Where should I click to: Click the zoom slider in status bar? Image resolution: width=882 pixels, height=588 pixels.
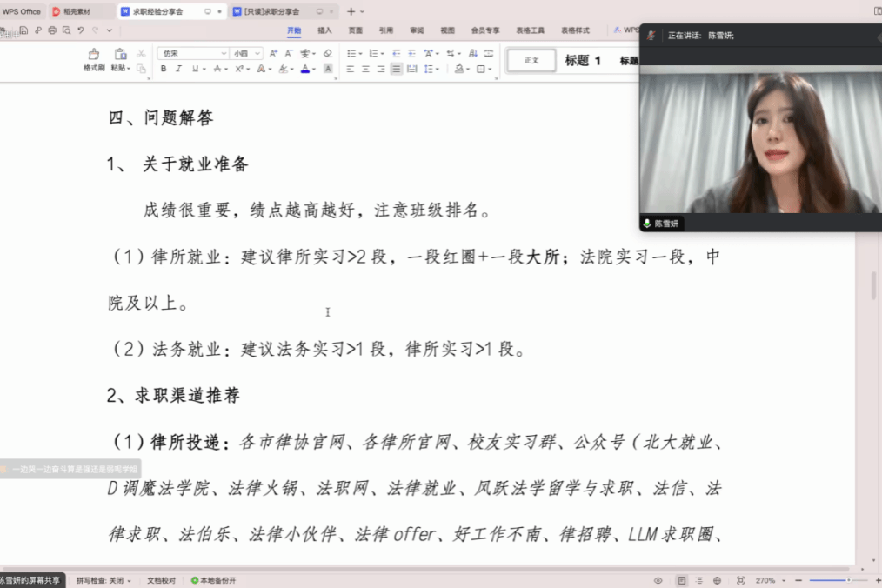[826, 580]
